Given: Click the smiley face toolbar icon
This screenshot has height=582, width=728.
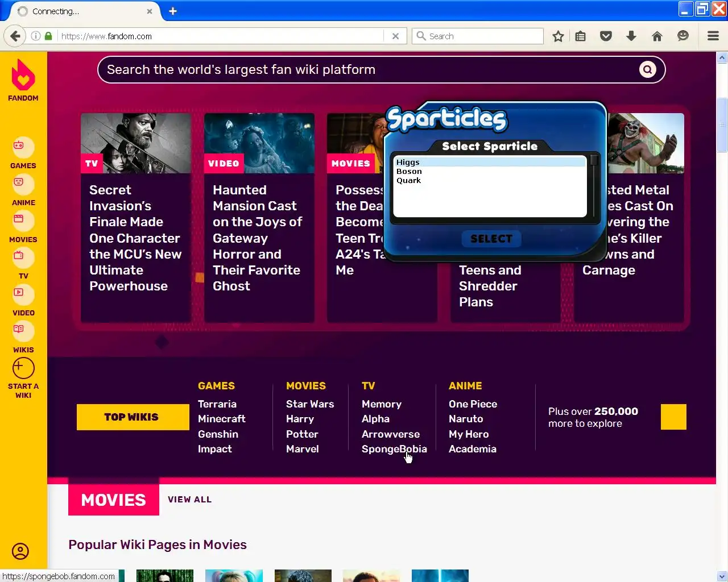Looking at the screenshot, I should 683,36.
